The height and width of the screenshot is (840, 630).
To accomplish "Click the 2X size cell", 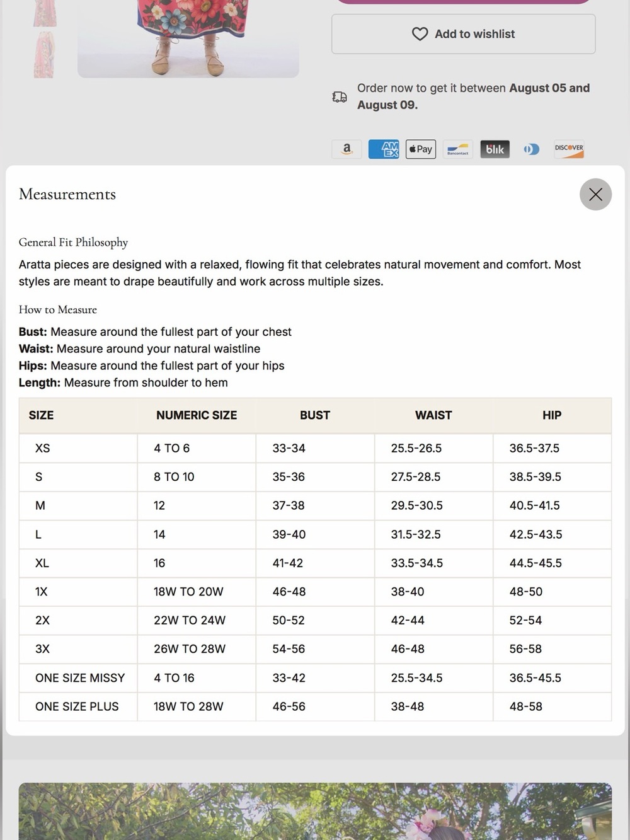I will tap(78, 621).
